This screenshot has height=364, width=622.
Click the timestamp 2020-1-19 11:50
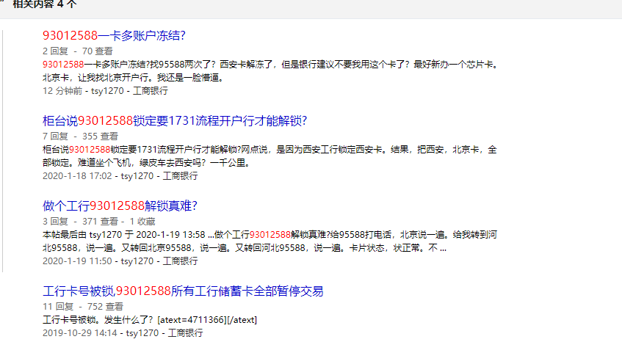click(x=77, y=261)
